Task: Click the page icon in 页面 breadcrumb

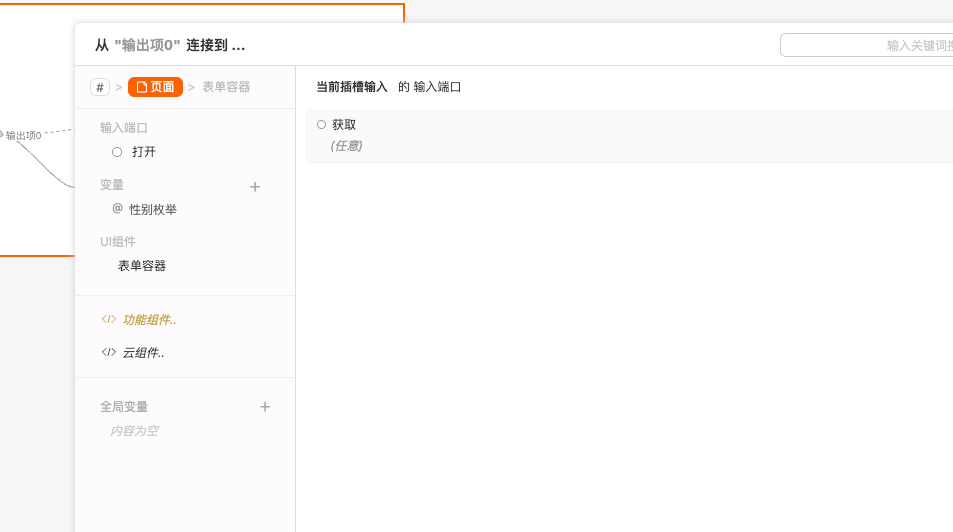Action: [142, 87]
